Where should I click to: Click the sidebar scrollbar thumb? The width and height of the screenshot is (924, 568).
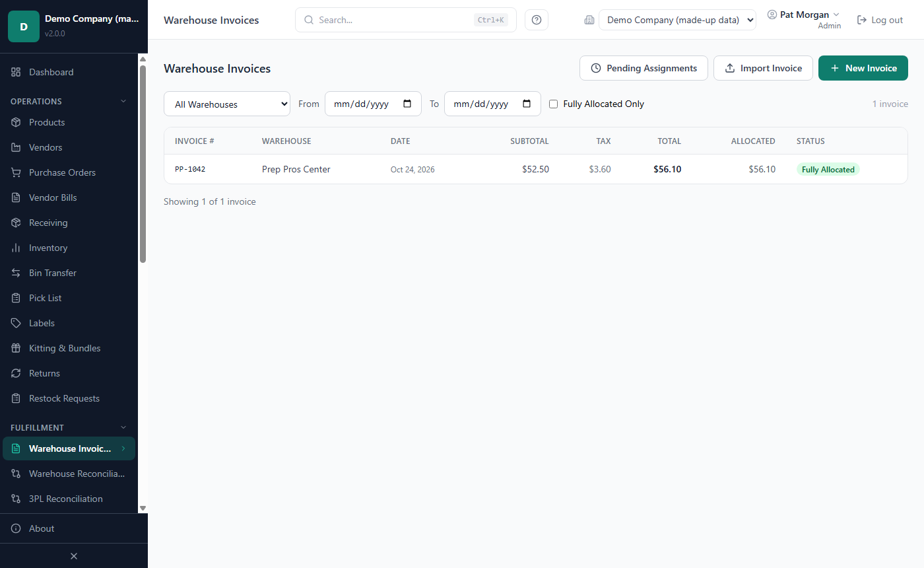[143, 164]
